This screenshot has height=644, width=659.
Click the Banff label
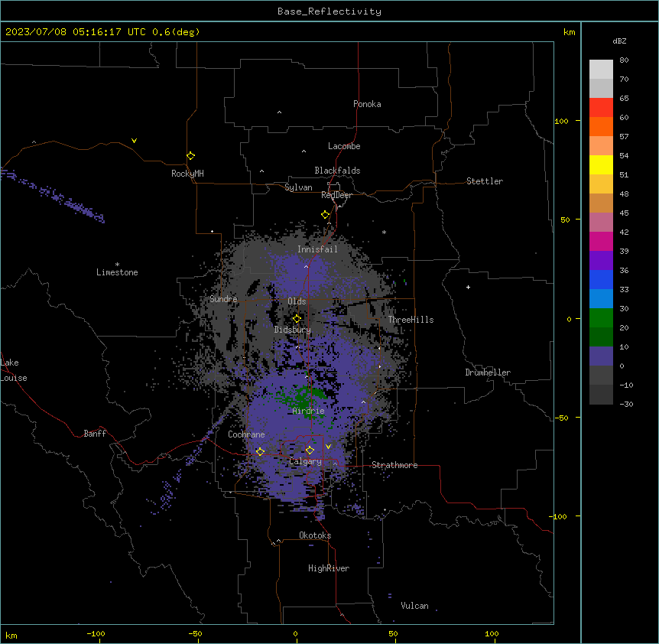[x=95, y=434]
